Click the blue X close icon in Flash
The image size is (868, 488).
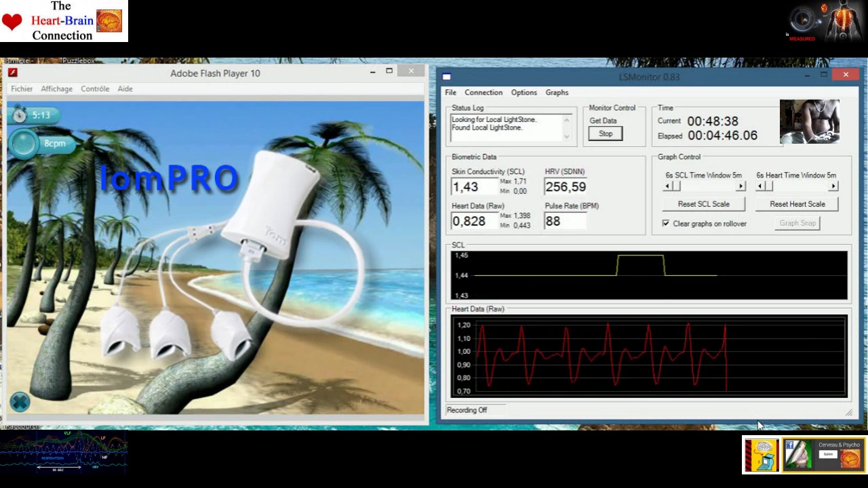tap(20, 402)
